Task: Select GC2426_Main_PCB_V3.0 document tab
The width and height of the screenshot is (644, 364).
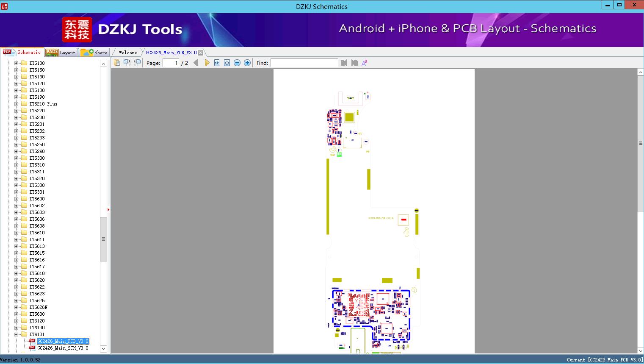Action: 171,53
